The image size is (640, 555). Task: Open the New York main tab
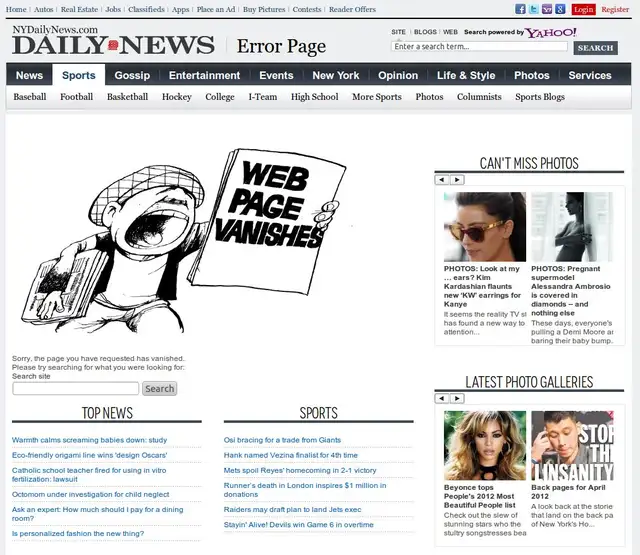(x=336, y=75)
